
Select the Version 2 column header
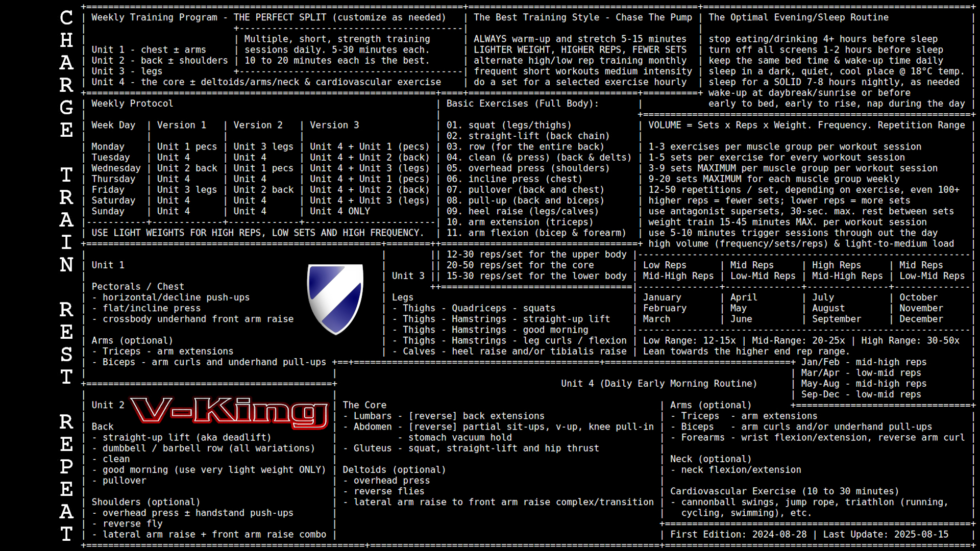[x=258, y=125]
